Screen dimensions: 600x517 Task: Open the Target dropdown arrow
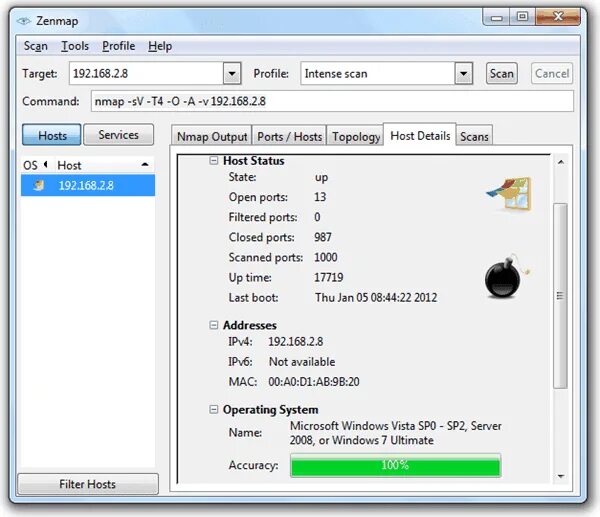coord(232,73)
